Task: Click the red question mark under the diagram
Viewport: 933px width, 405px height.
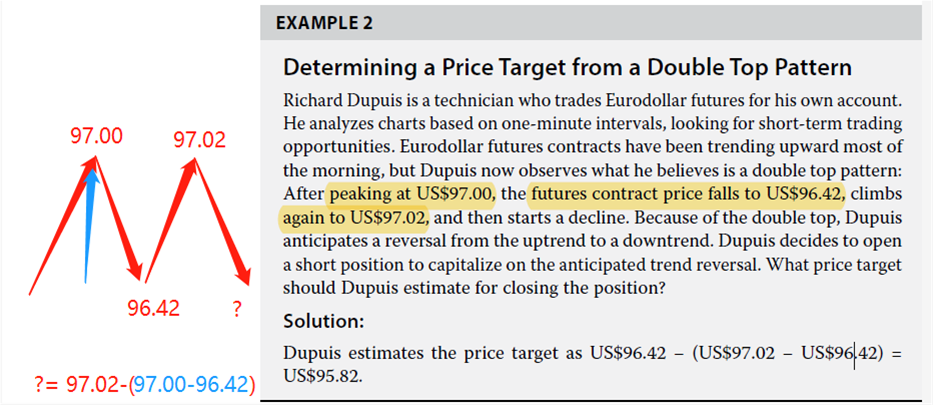Action: pyautogui.click(x=236, y=309)
